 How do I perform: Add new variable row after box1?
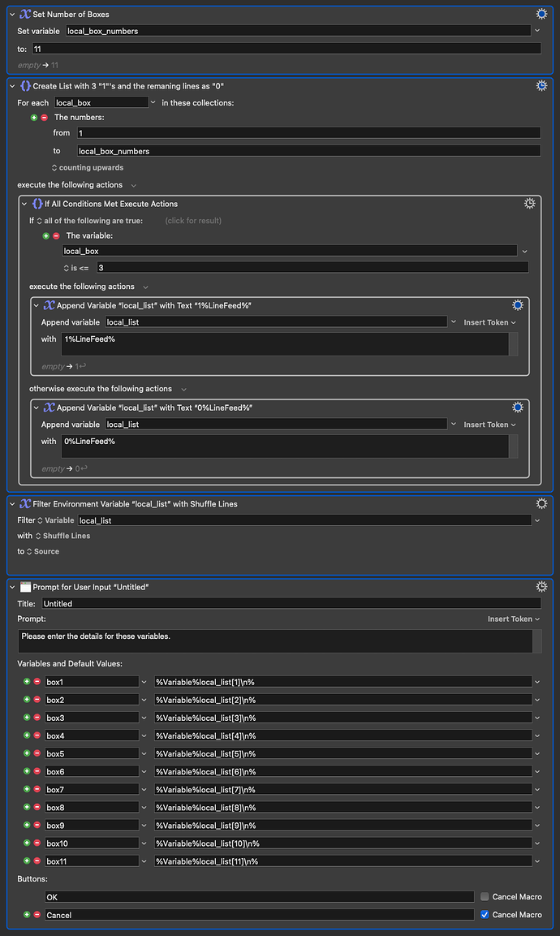[x=27, y=681]
